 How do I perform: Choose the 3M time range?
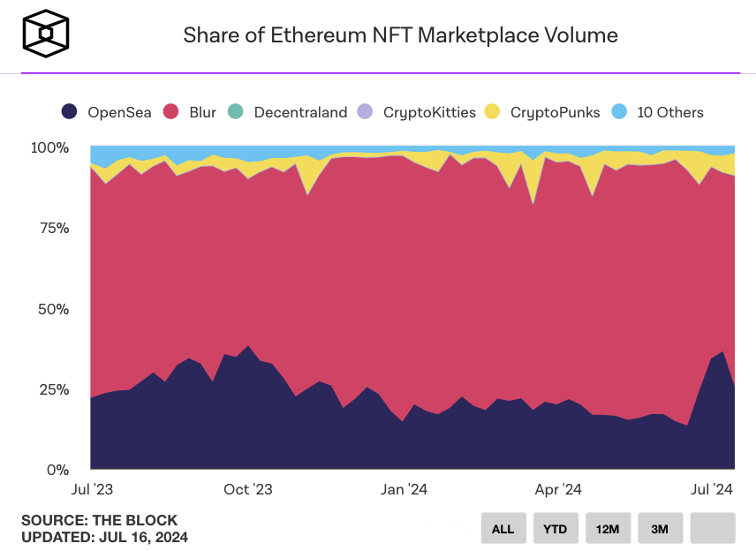click(x=660, y=528)
